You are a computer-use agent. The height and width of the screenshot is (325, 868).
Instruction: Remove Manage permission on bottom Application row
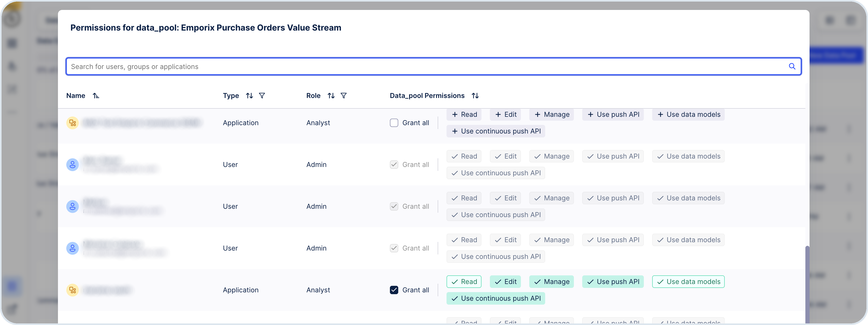(x=552, y=282)
